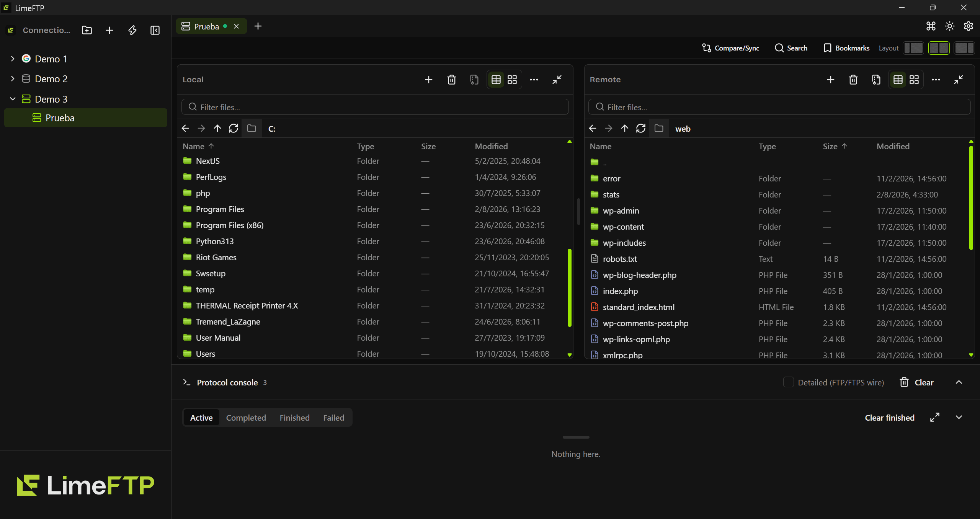Collapse the sidebar panel icon
This screenshot has width=980, height=519.
(155, 30)
